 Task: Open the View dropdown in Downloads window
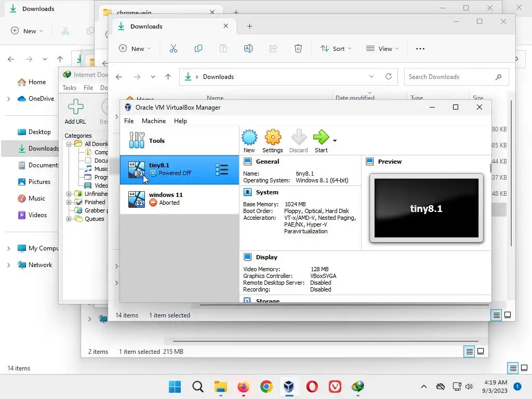click(x=382, y=48)
